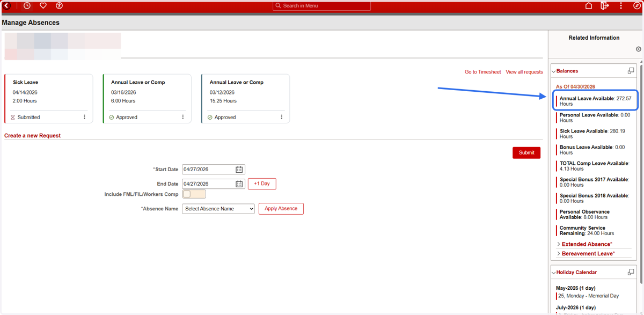Click Approved check icon on 15.25 Hours card
The height and width of the screenshot is (315, 644).
coord(210,117)
